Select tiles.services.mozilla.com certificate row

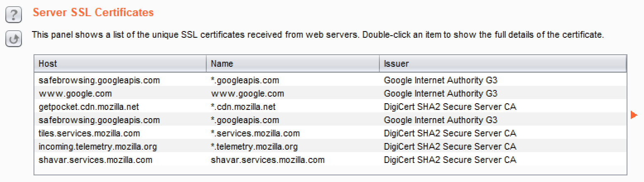tap(89, 133)
